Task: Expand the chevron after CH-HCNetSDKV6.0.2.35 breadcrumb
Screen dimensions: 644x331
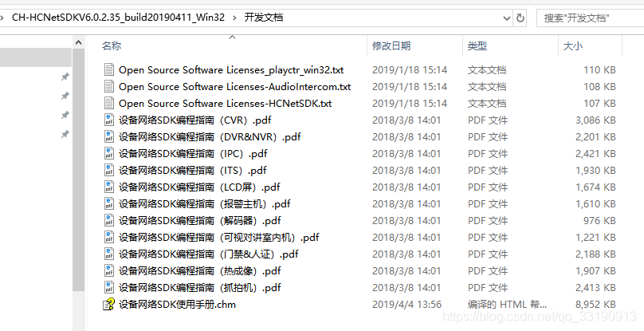Action: coord(234,18)
